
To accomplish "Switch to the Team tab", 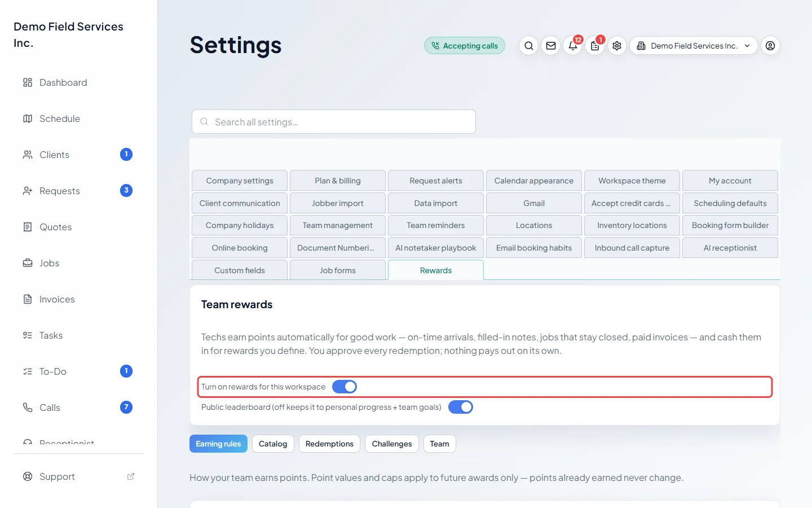I will [x=439, y=444].
